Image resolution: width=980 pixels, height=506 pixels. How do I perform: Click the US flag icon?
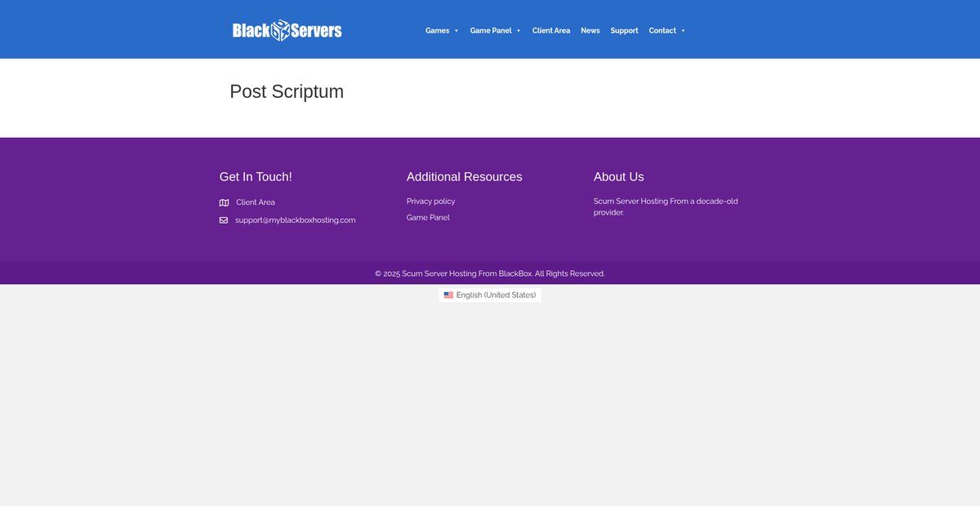(x=448, y=295)
